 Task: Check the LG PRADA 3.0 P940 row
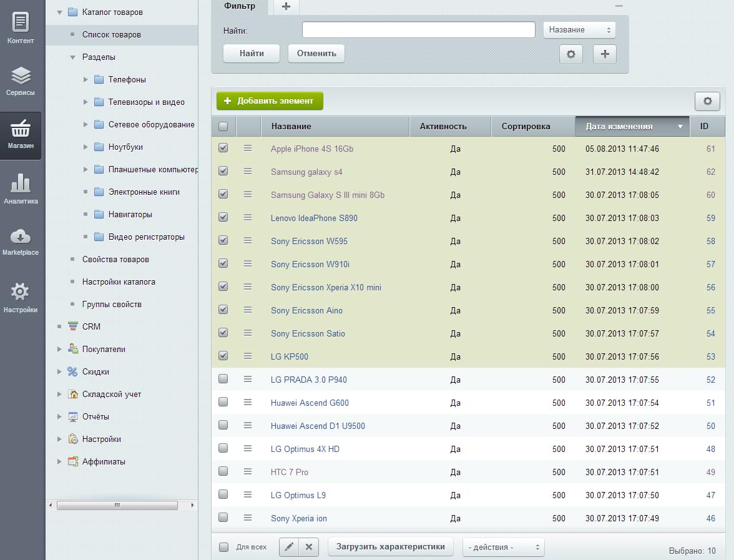click(x=223, y=378)
